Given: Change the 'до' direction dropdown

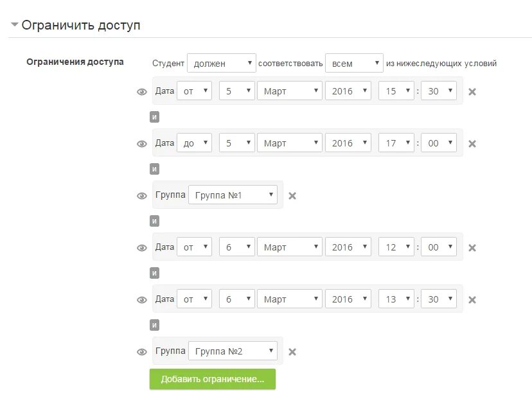Looking at the screenshot, I should 194,143.
